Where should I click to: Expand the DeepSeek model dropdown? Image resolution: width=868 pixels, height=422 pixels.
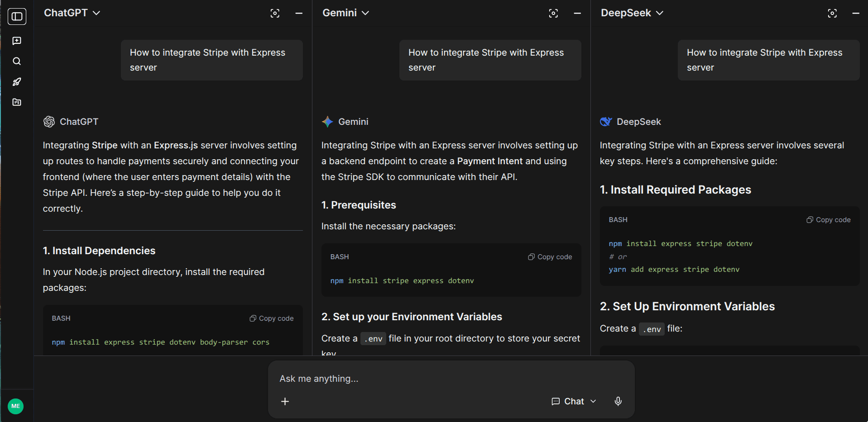click(632, 13)
